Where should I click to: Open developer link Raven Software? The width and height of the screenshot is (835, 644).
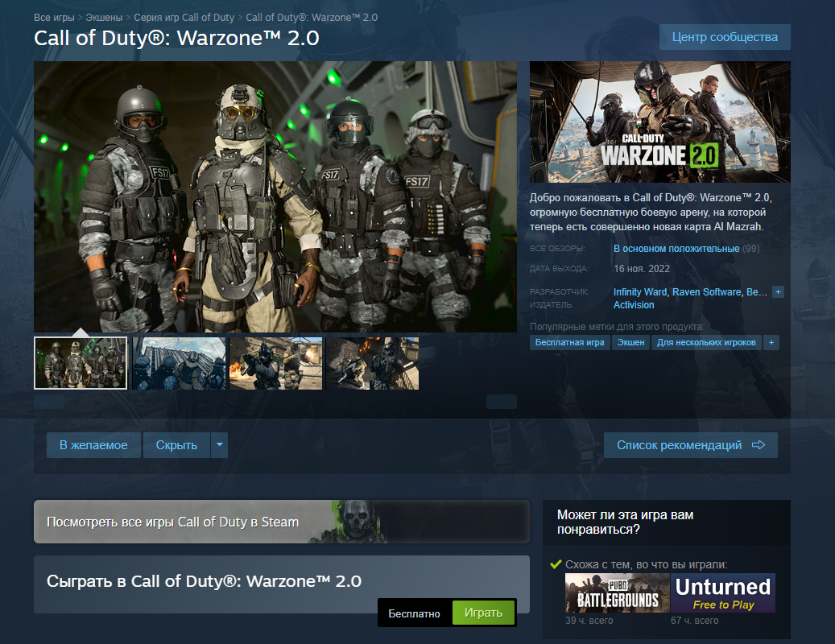[x=707, y=291]
